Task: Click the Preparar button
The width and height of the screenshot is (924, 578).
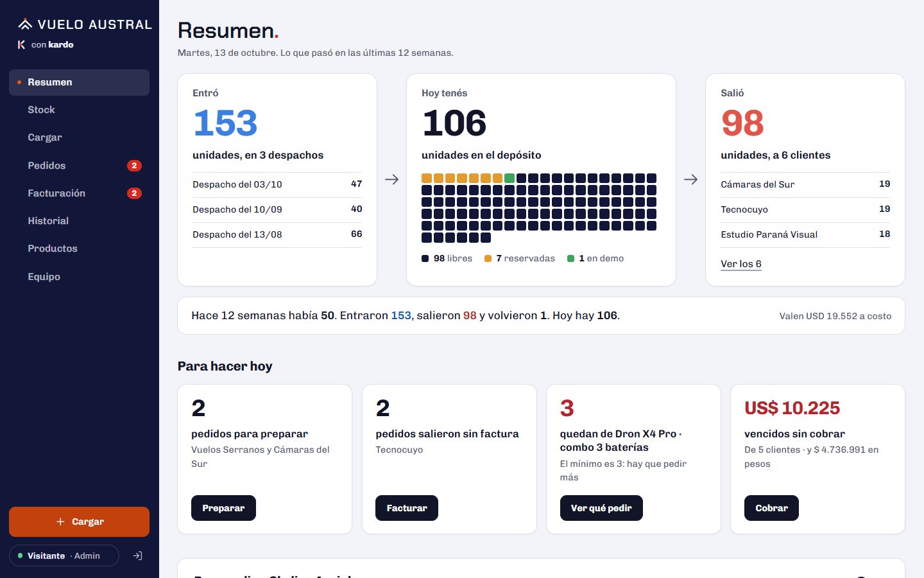Action: tap(223, 508)
